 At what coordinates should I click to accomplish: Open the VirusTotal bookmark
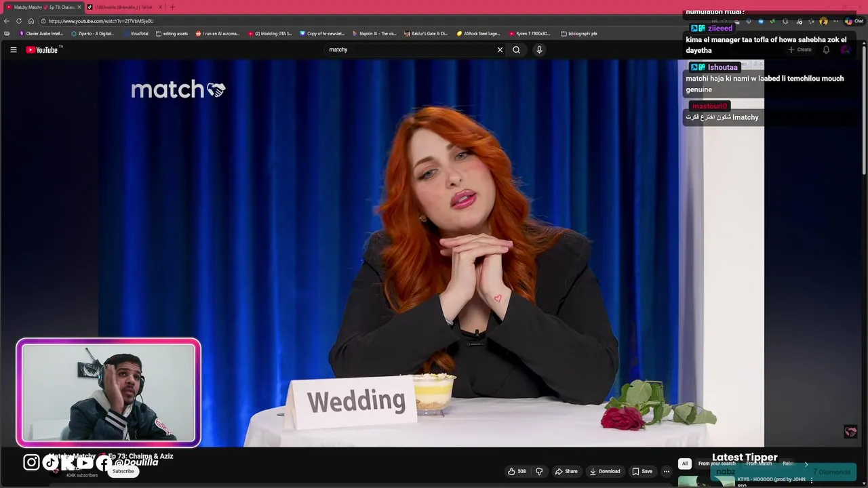(136, 33)
